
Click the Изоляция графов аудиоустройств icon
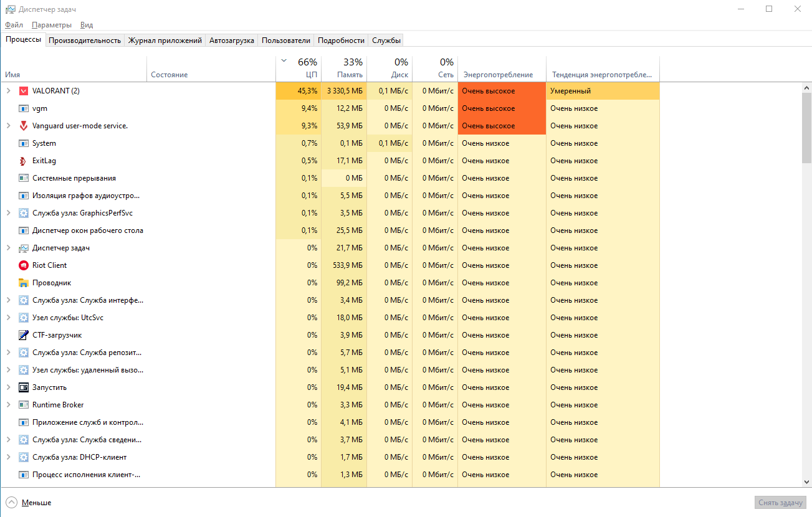[x=24, y=196]
